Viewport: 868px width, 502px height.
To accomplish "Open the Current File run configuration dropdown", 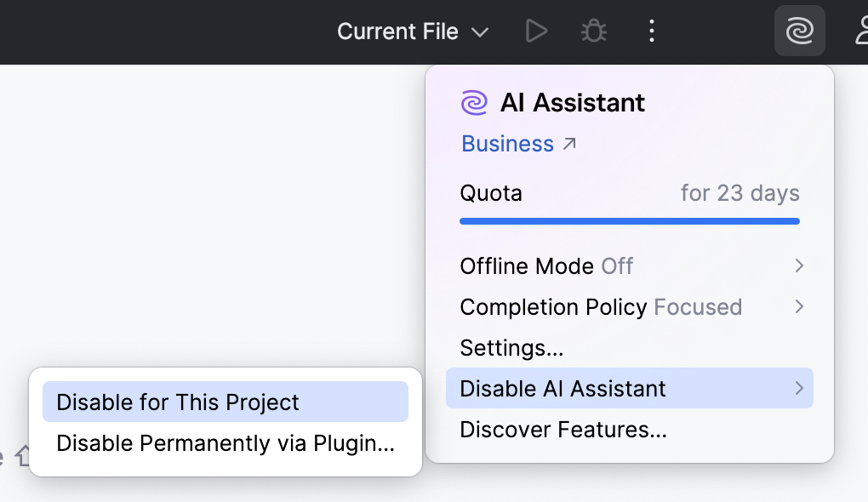I will [x=411, y=31].
